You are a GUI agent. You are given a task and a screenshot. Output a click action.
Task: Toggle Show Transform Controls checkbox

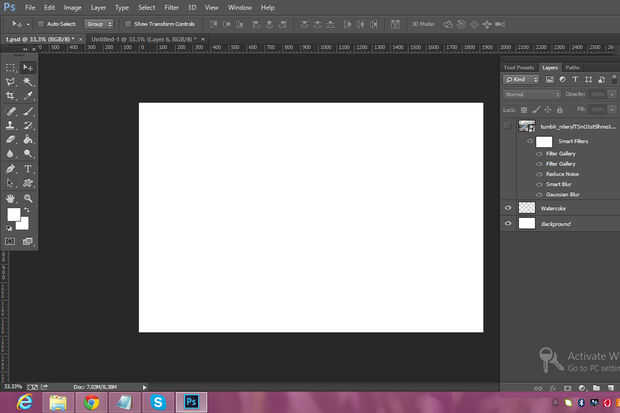(x=128, y=22)
